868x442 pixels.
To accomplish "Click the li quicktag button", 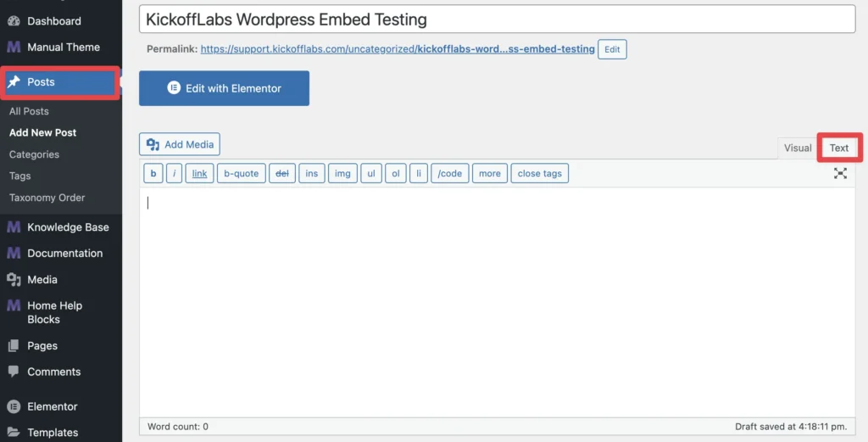I will [x=419, y=173].
